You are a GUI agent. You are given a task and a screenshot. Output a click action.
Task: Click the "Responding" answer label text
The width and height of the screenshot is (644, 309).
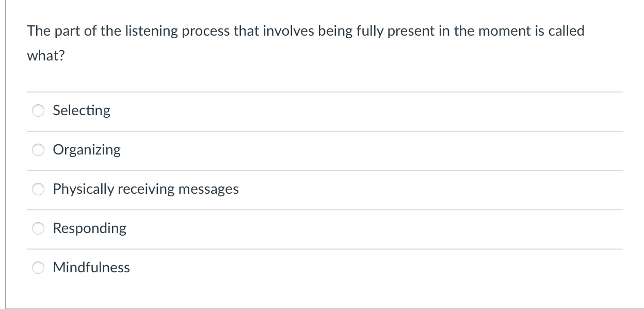90,228
